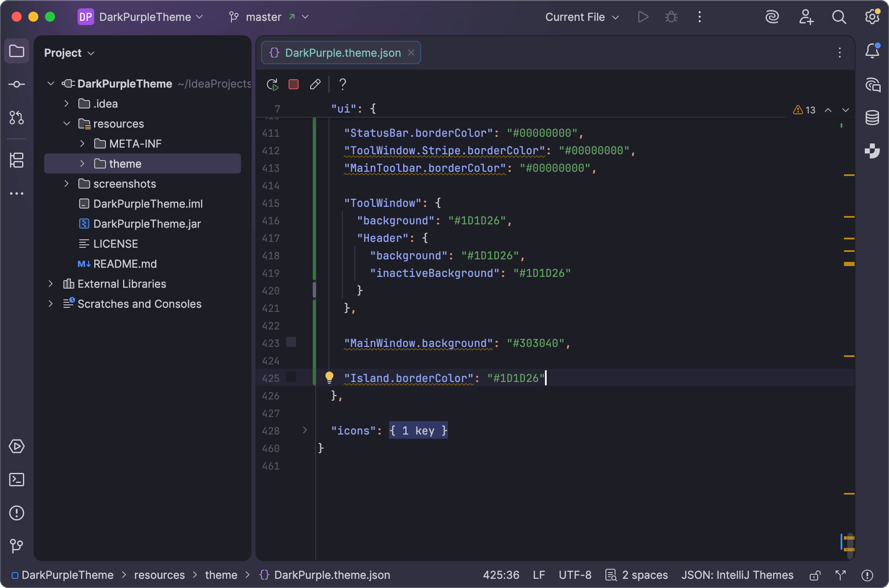Click the intention lightbulb on line 425

coord(330,377)
